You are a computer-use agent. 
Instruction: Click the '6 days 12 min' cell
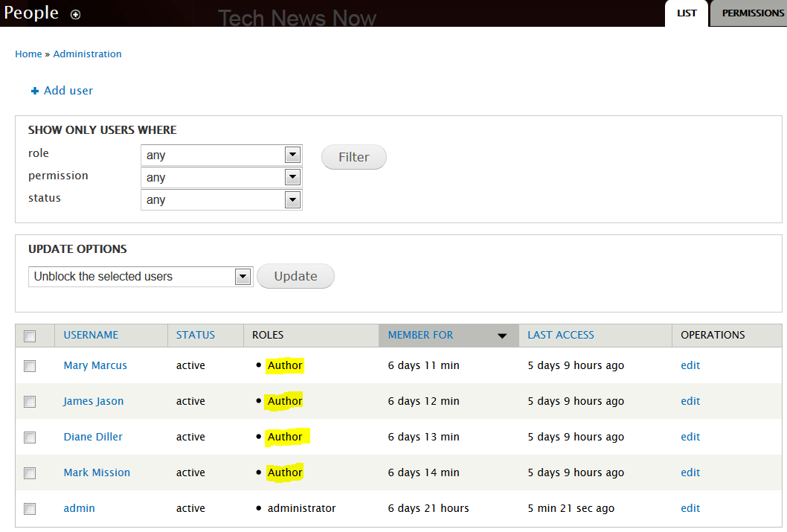[x=423, y=401]
